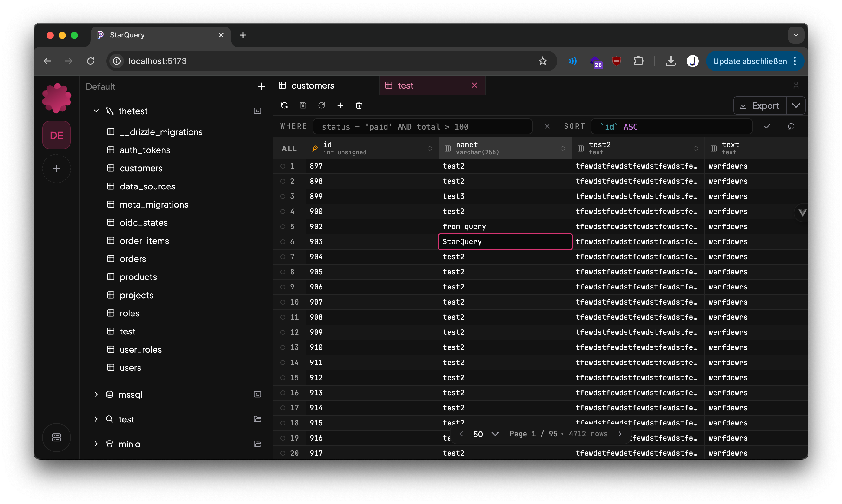Click the WHERE filter input field

pos(422,127)
